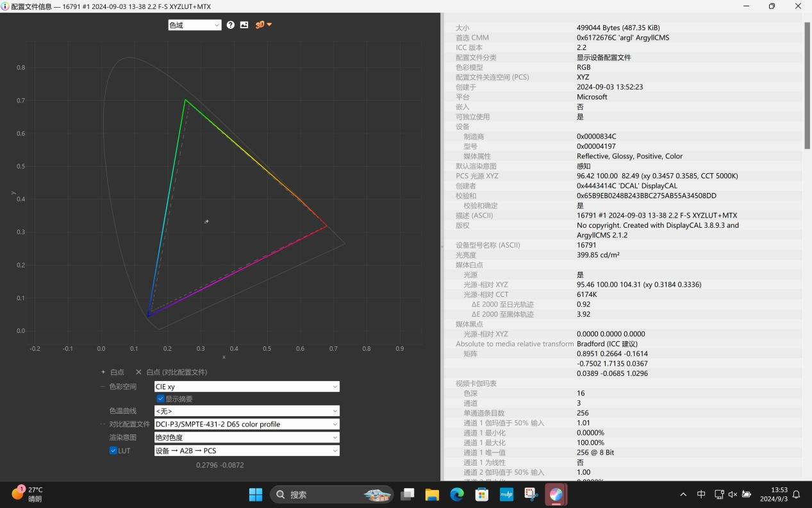Screen dimensions: 812x508
Task: Toggle the LUT checkbox
Action: click(113, 451)
